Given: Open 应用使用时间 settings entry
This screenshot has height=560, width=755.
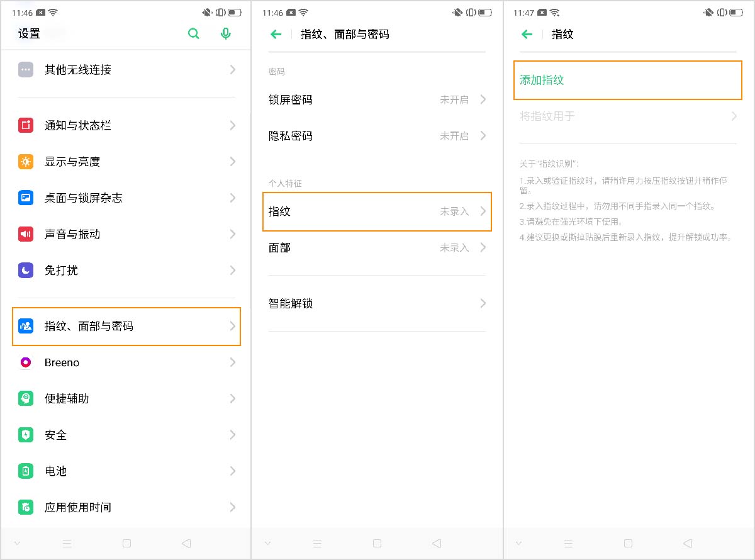Looking at the screenshot, I should (126, 507).
